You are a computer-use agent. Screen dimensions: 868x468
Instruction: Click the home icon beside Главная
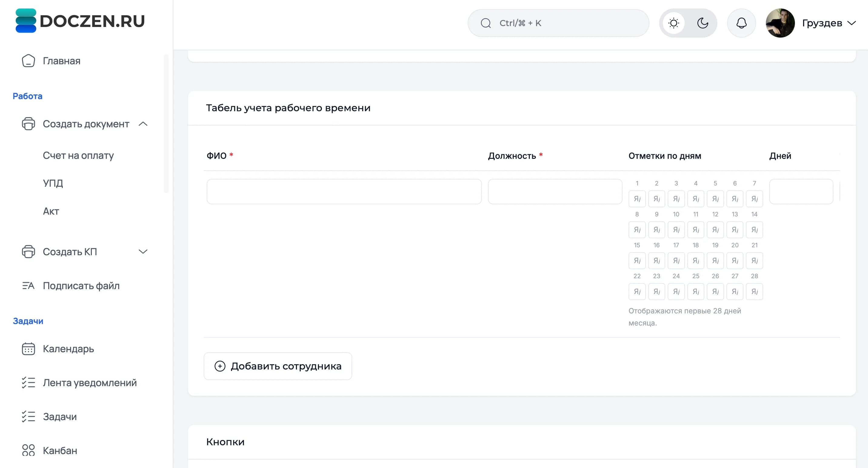[28, 61]
